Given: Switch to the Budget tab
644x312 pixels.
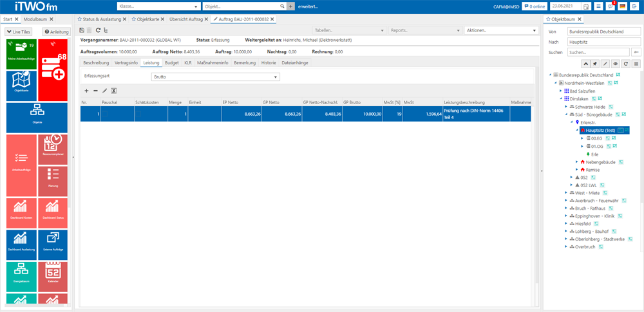Looking at the screenshot, I should point(172,63).
